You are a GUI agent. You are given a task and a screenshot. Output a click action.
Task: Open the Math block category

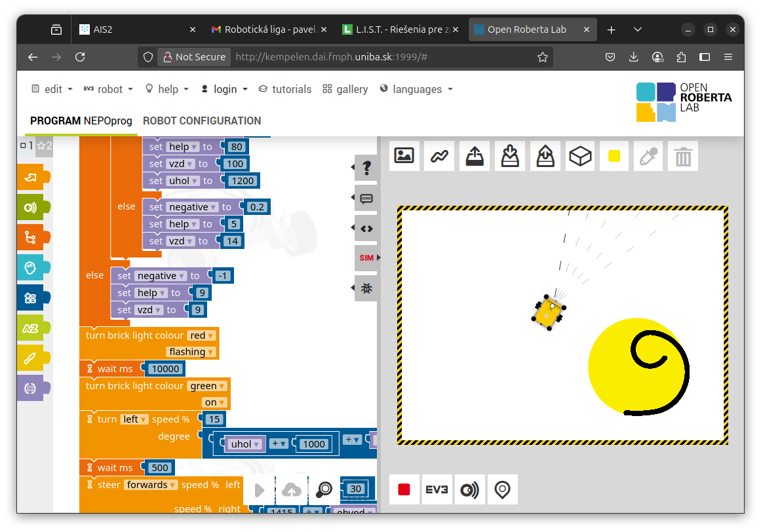point(30,298)
